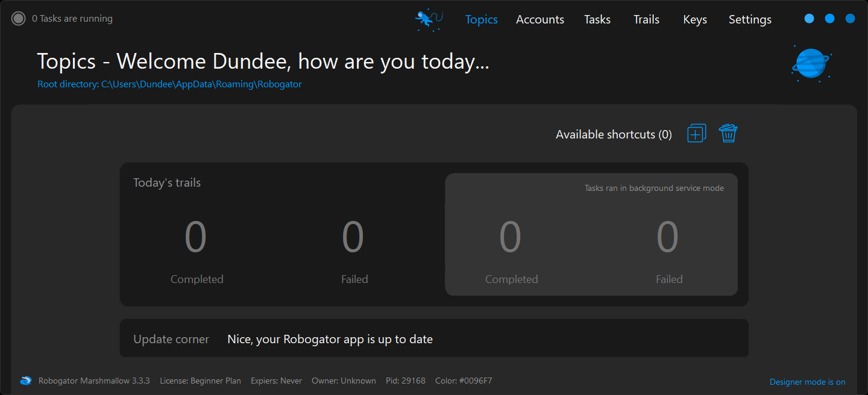
Task: Open the Root directory path link
Action: click(169, 84)
